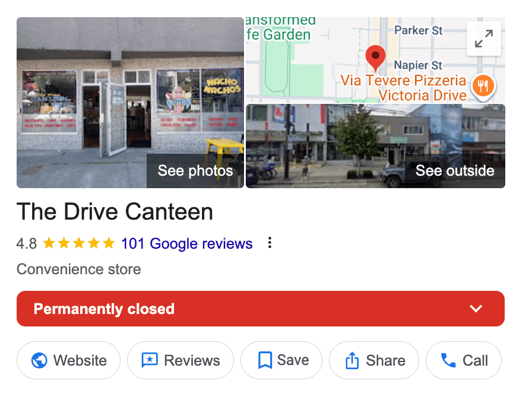Expand the map with the fullscreen arrows icon

(483, 39)
